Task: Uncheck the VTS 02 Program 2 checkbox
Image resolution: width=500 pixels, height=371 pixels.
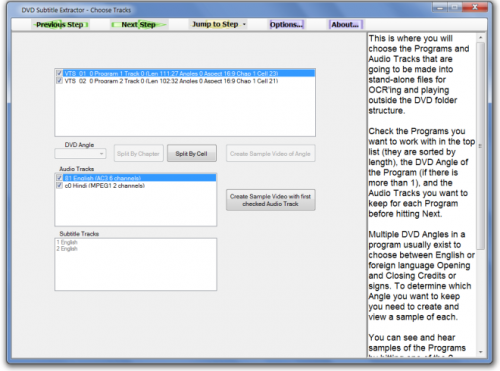Action: click(59, 81)
